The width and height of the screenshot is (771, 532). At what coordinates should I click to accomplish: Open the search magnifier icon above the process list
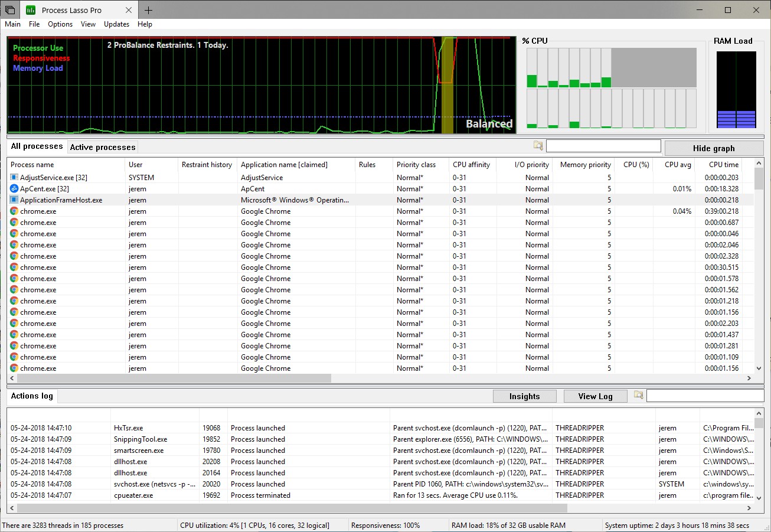tap(538, 145)
